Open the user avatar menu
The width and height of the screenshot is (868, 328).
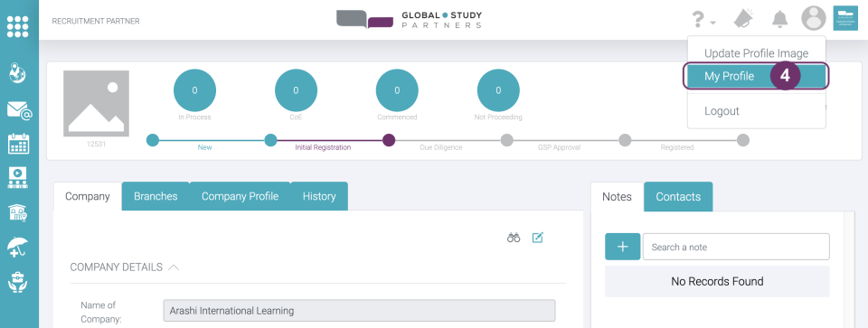point(814,18)
